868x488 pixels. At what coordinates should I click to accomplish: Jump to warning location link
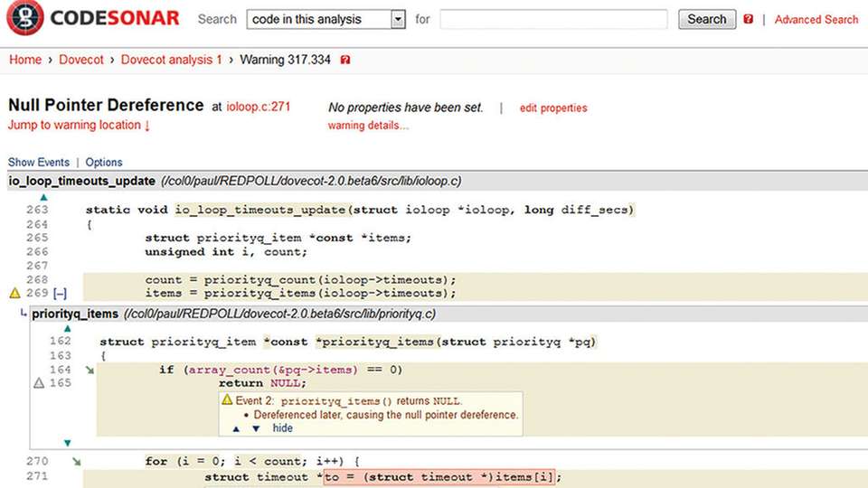pyautogui.click(x=80, y=125)
